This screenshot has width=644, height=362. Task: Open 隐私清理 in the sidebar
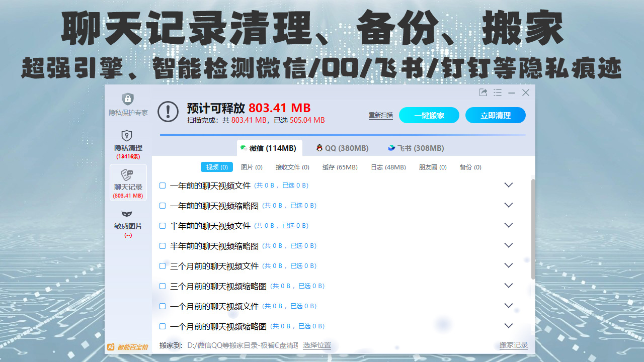pyautogui.click(x=128, y=143)
